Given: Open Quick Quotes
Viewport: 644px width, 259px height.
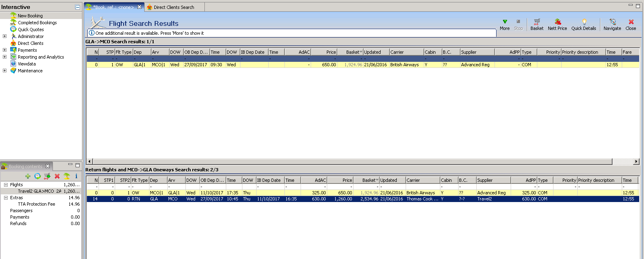Looking at the screenshot, I should tap(31, 29).
